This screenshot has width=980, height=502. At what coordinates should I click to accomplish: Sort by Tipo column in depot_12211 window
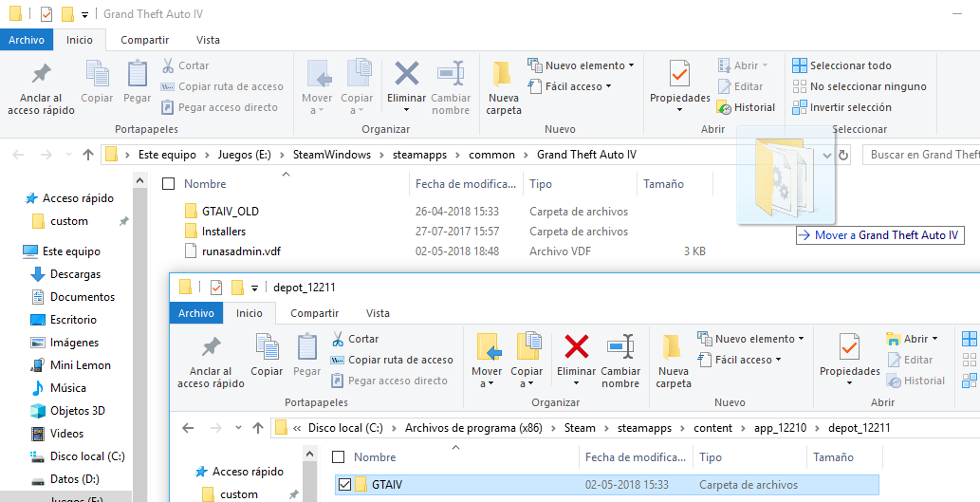point(710,457)
